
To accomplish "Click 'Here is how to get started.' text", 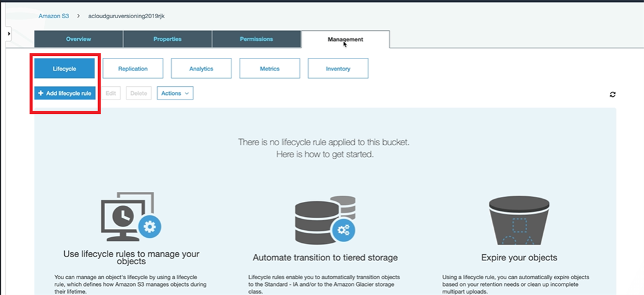I will [x=325, y=155].
